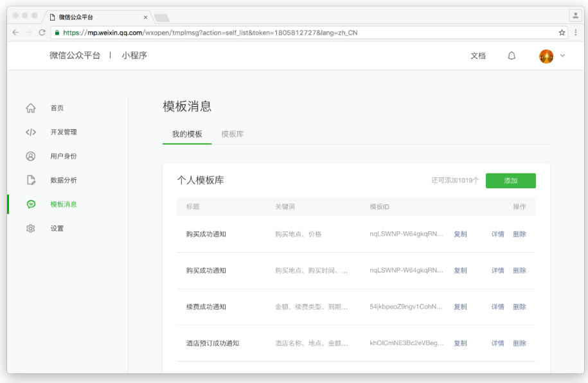The image size is (588, 383).
Task: Open 设置 in the sidebar menu
Action: point(57,228)
